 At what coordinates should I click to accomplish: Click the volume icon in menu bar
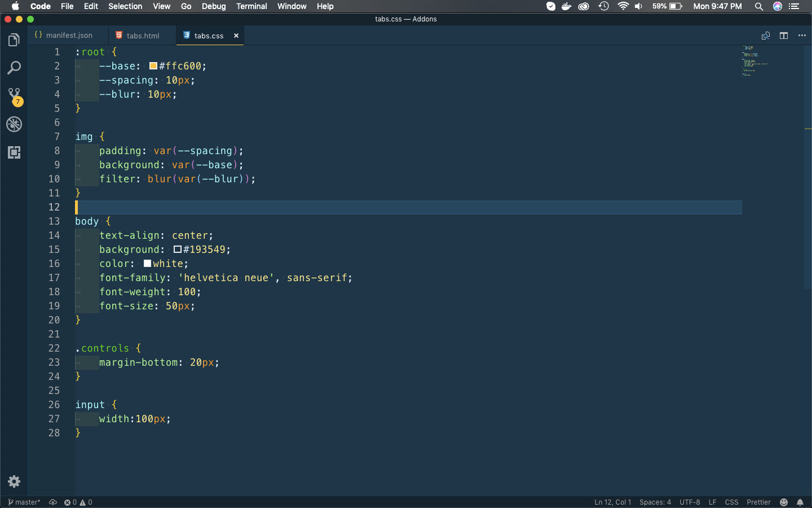[639, 6]
